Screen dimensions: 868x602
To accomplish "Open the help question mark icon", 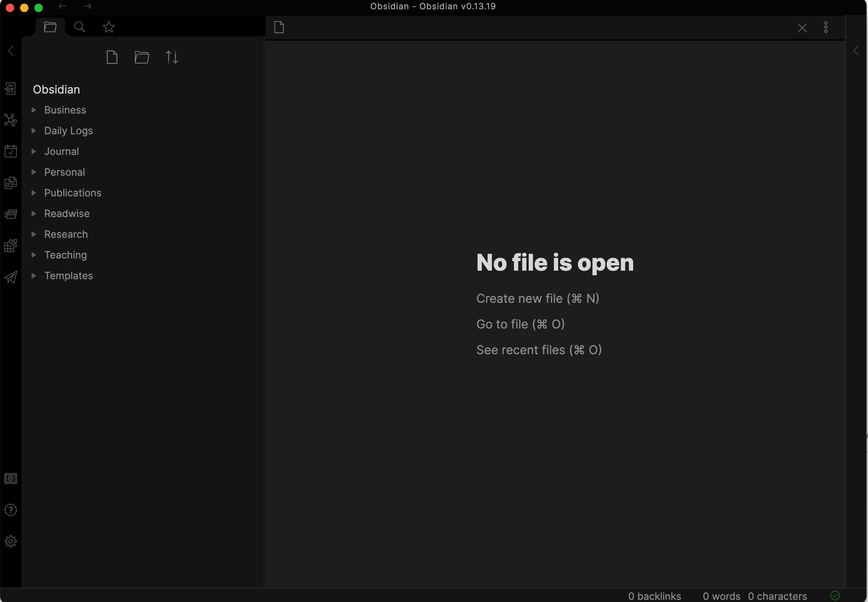I will [11, 510].
